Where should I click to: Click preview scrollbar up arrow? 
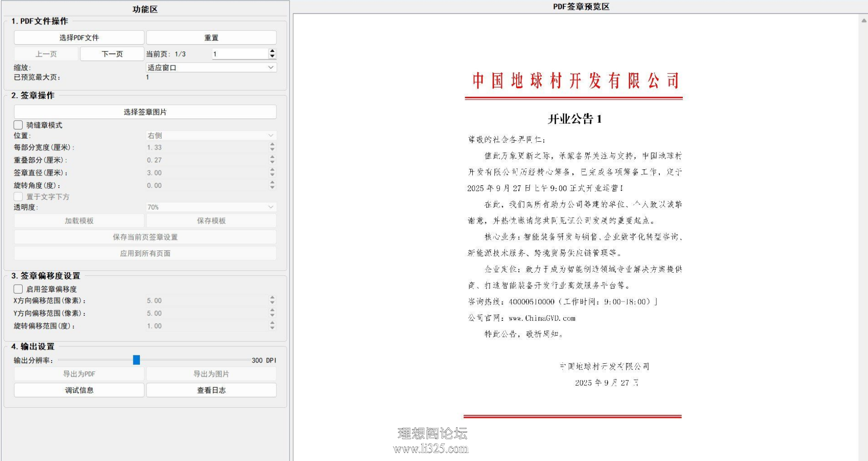pos(864,20)
